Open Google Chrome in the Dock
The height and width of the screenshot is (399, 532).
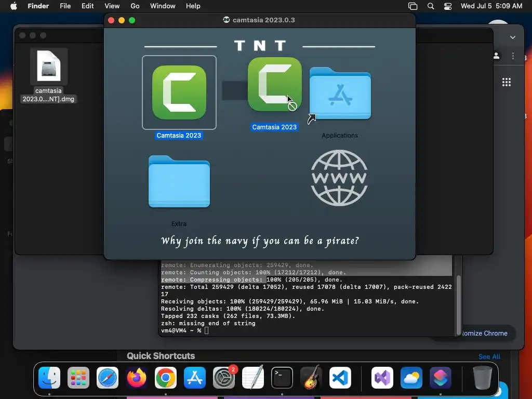click(x=166, y=377)
